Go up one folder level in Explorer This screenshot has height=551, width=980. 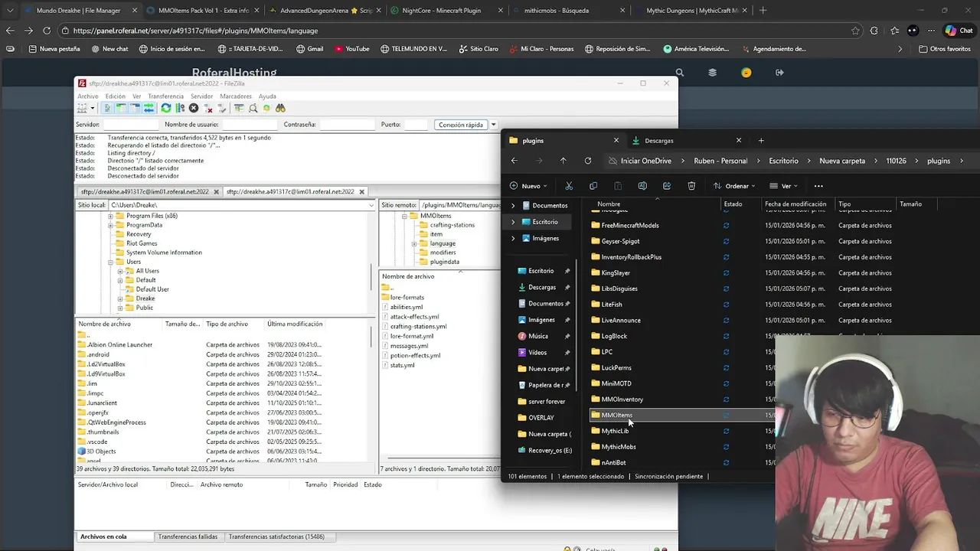(x=563, y=161)
